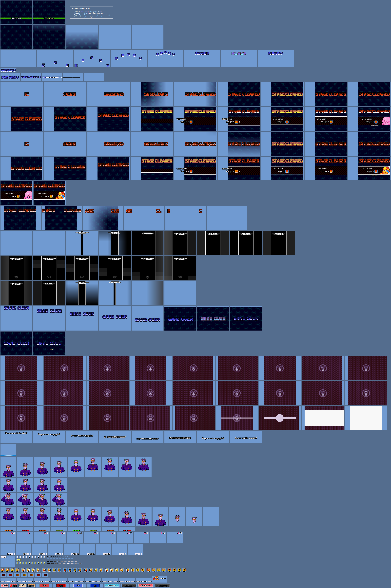Click the frame with white circle and bar

pyautogui.click(x=279, y=418)
